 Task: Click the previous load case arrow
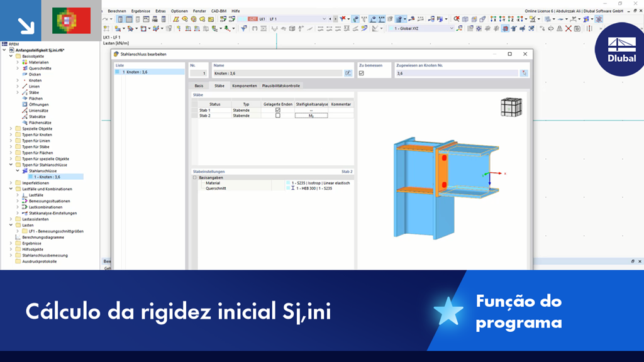click(x=330, y=19)
